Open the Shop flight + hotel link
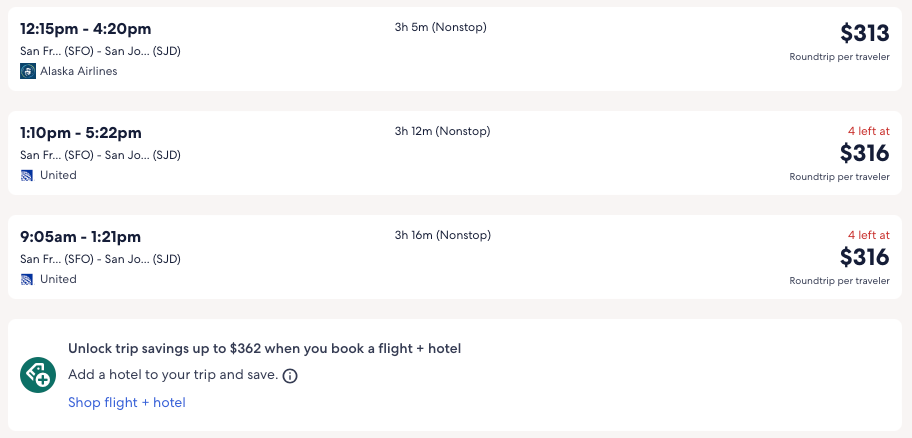912x438 pixels. (127, 402)
